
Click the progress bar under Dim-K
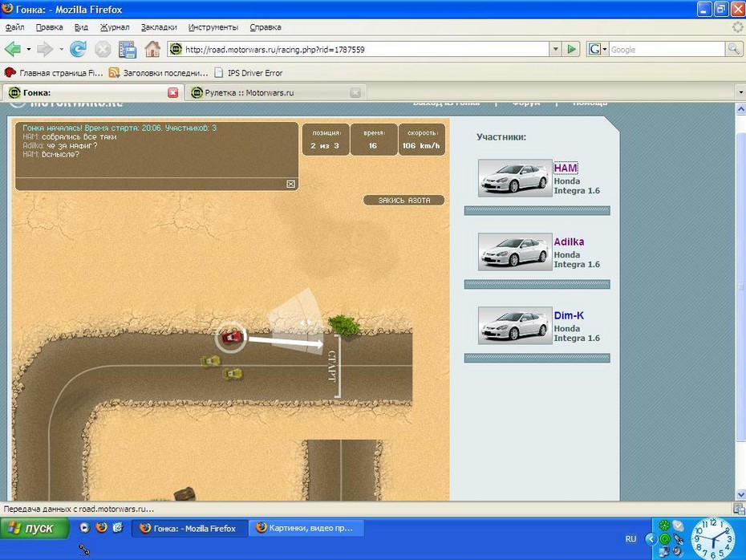click(x=537, y=359)
